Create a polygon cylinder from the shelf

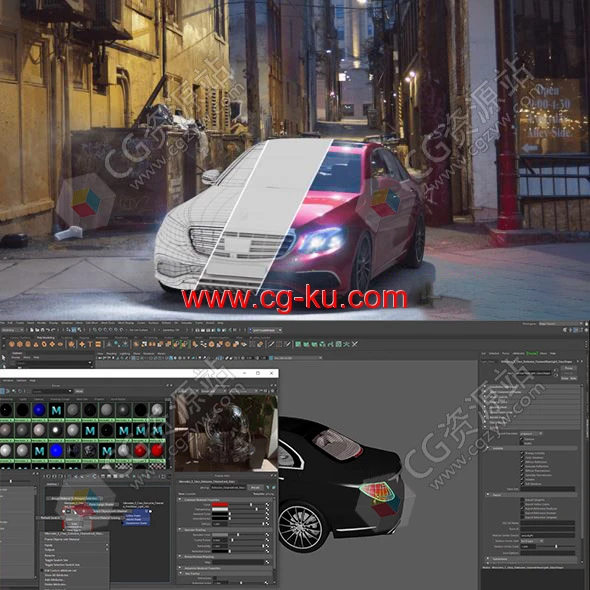click(28, 344)
